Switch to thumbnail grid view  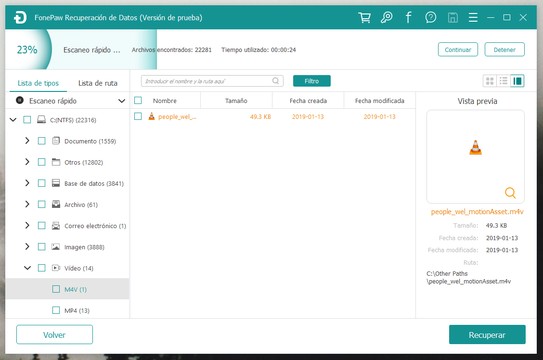coord(490,81)
